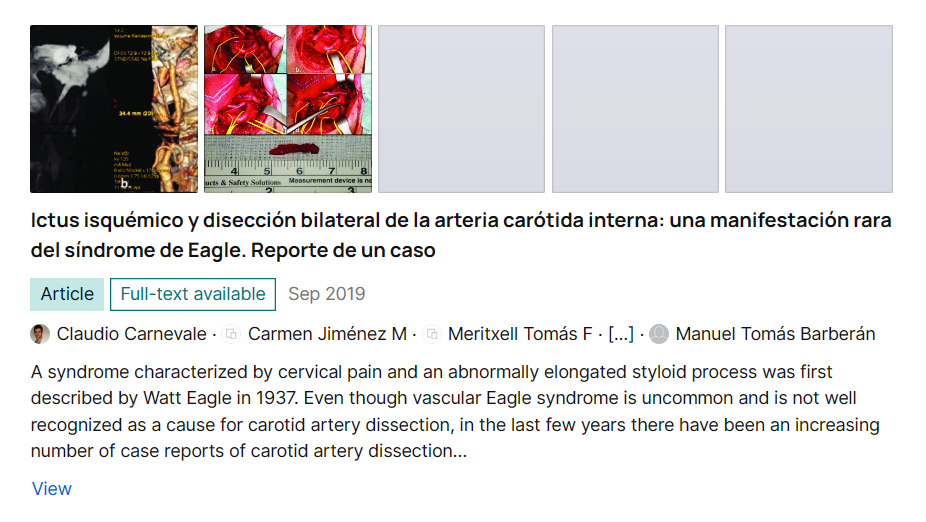Select the fourth, empty image placeholder
Screen dimensions: 926x522
pyautogui.click(x=635, y=109)
